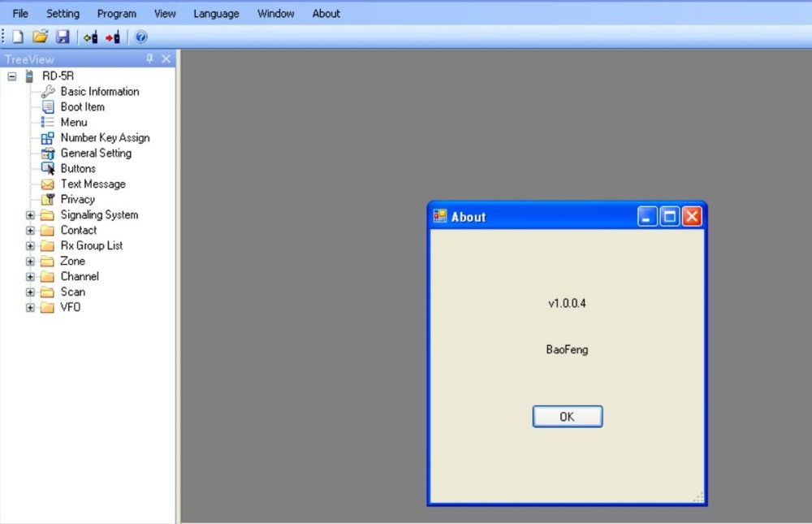The width and height of the screenshot is (812, 524).
Task: Pin the TreeView panel with pushpin icon
Action: [149, 58]
